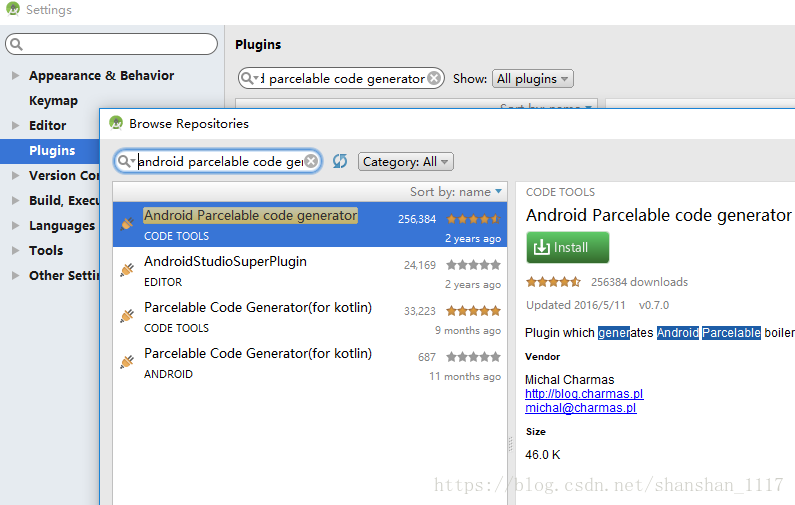Viewport: 795px width, 505px height.
Task: Click the 46.0 K size value
Action: point(543,455)
